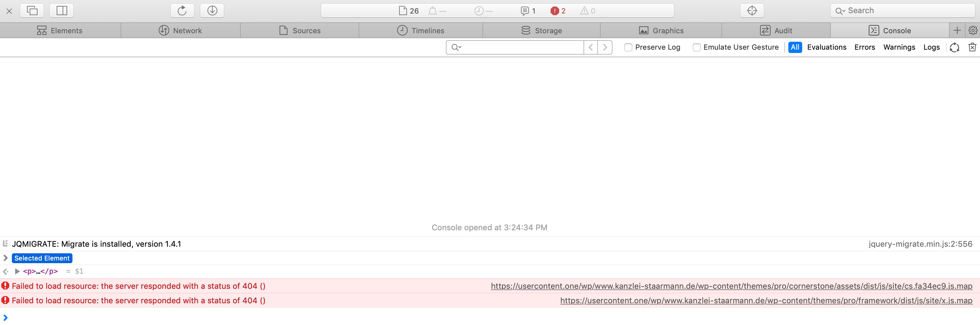
Task: Open the jquery-migrate.min.js:2:556 source link
Action: [920, 244]
